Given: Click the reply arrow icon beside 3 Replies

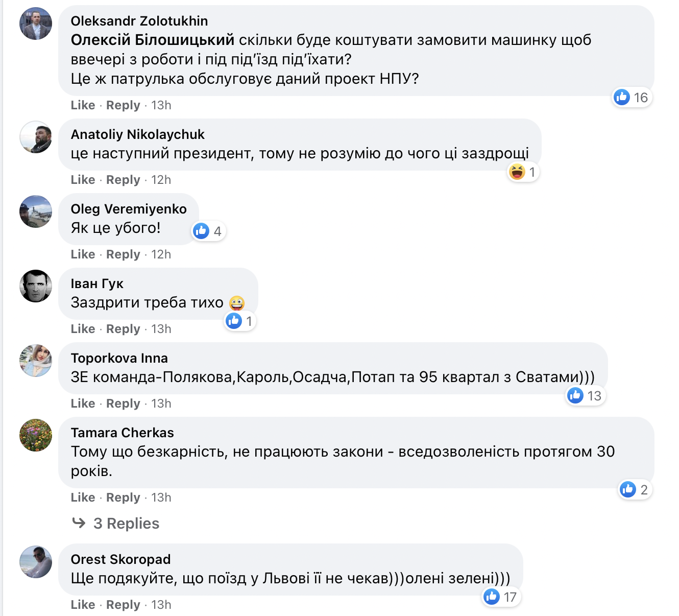Looking at the screenshot, I should (79, 523).
